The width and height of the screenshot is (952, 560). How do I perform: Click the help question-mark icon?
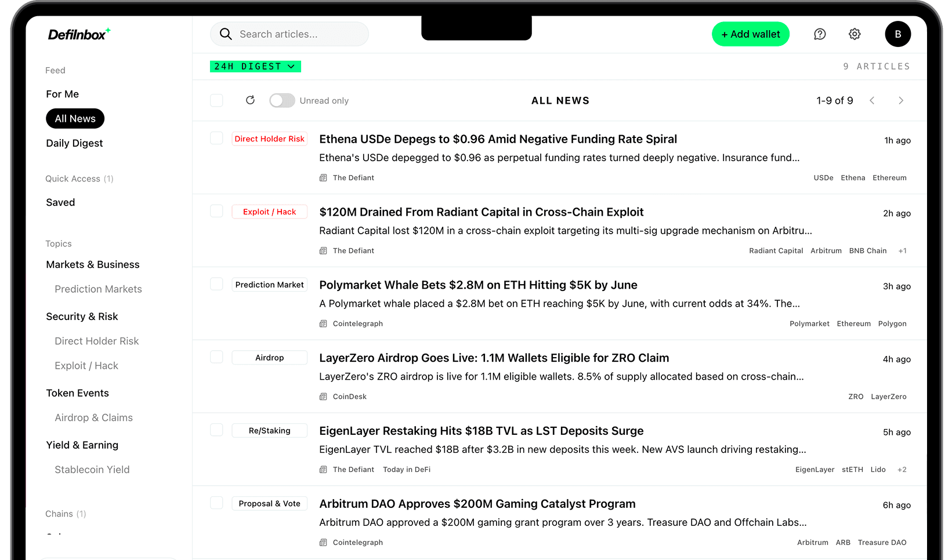820,34
